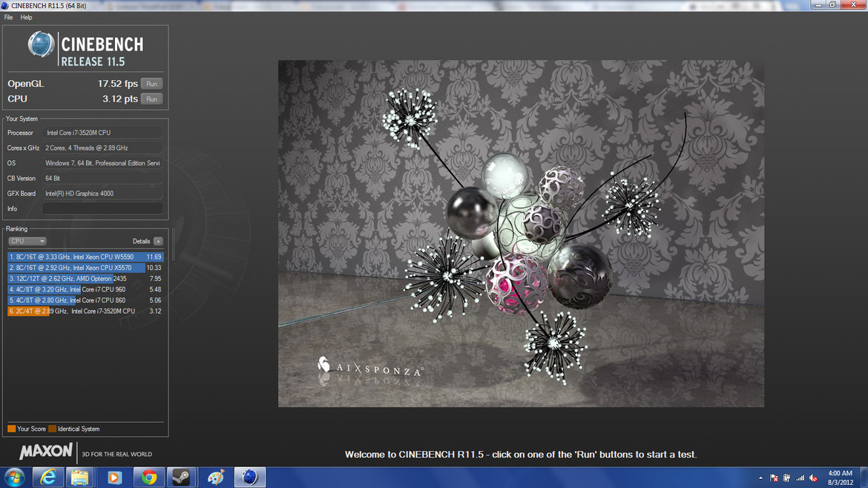Click the Cinebench globe logo icon
The width and height of the screenshot is (868, 488).
click(41, 44)
